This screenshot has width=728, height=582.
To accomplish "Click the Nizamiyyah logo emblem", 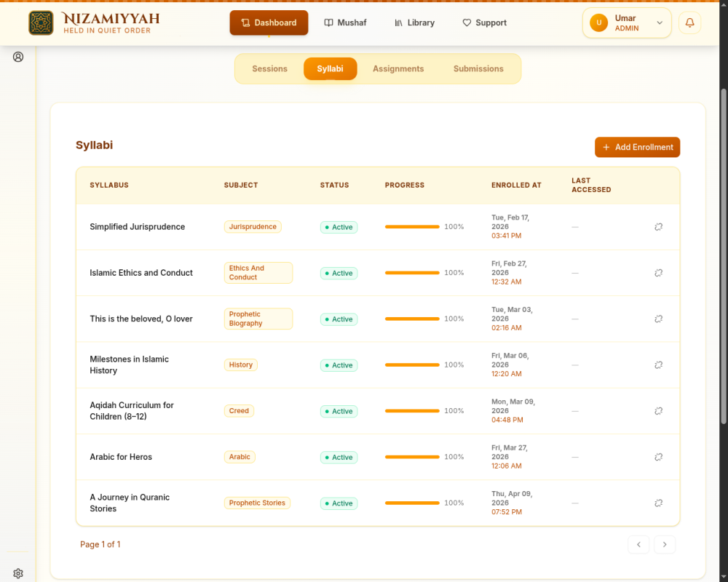I will (x=41, y=23).
